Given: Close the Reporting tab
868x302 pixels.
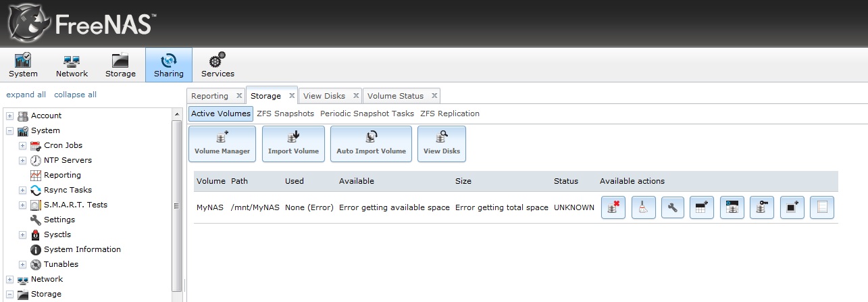Looking at the screenshot, I should 239,95.
